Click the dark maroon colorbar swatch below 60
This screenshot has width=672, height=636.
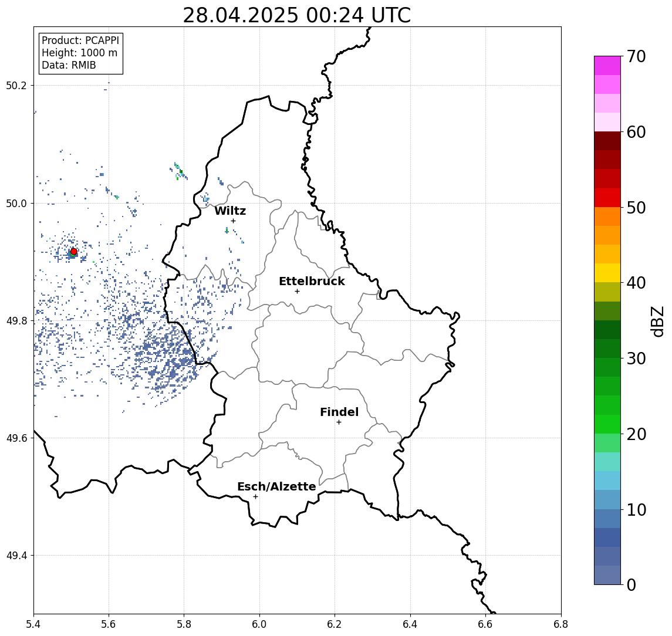click(x=607, y=141)
